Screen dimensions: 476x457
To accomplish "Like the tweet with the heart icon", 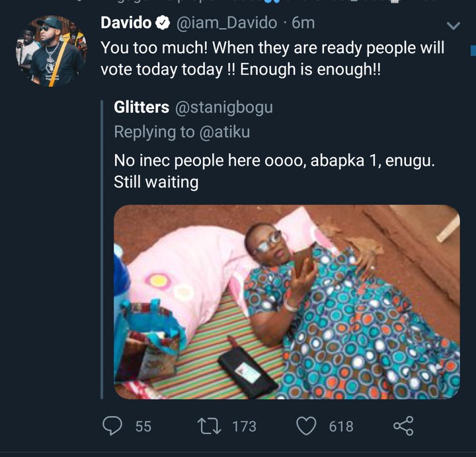I will pos(306,426).
